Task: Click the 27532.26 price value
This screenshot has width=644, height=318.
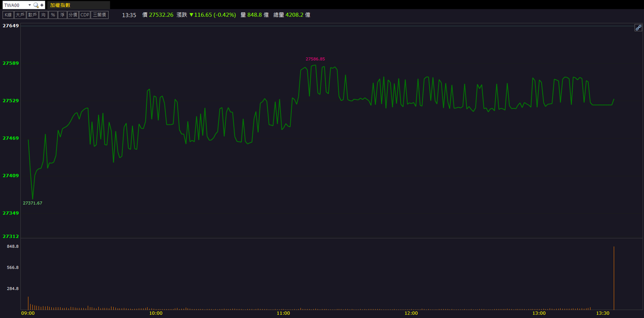Action: coord(161,15)
